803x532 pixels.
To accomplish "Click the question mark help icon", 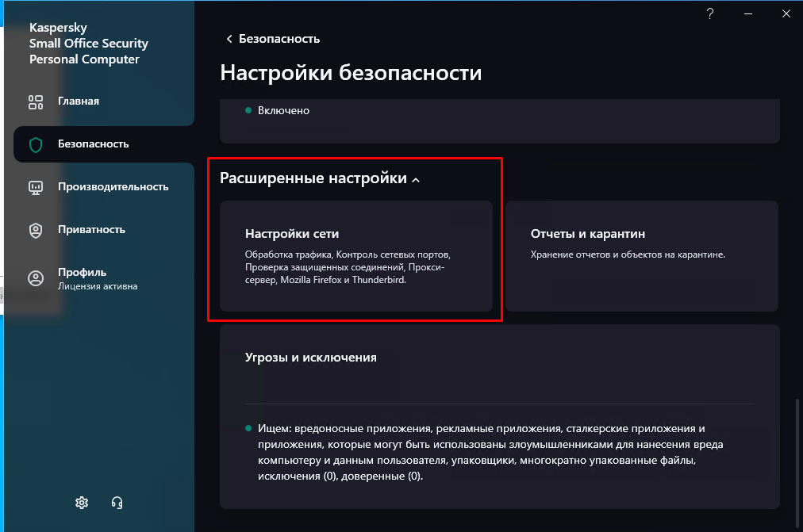I will 711,13.
